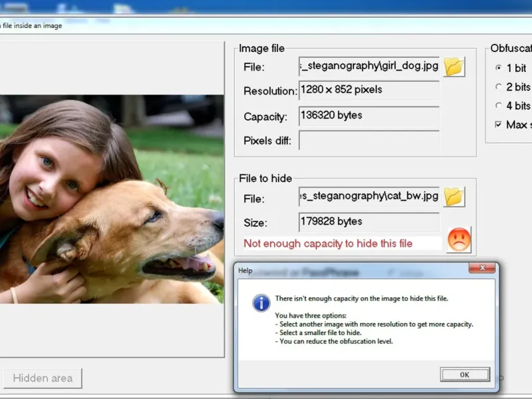Viewport: 532px width, 399px height.
Task: Click the 'Select a smaller file to hide.' line
Action: point(319,333)
